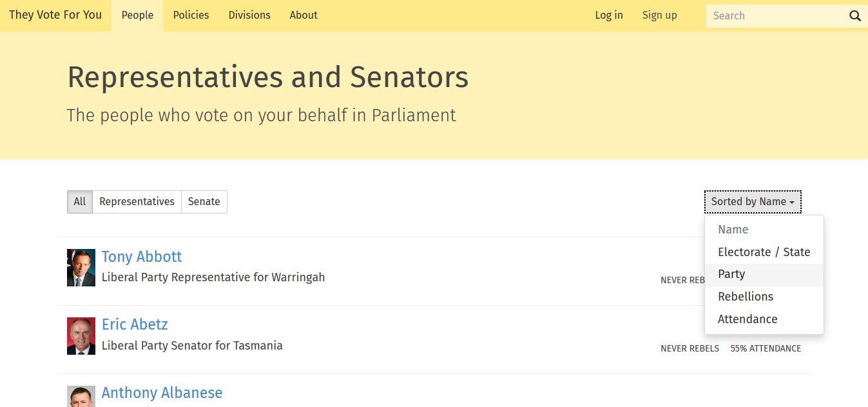Open Anthony Albanese's photo thumbnail
The image size is (868, 407).
(x=81, y=396)
